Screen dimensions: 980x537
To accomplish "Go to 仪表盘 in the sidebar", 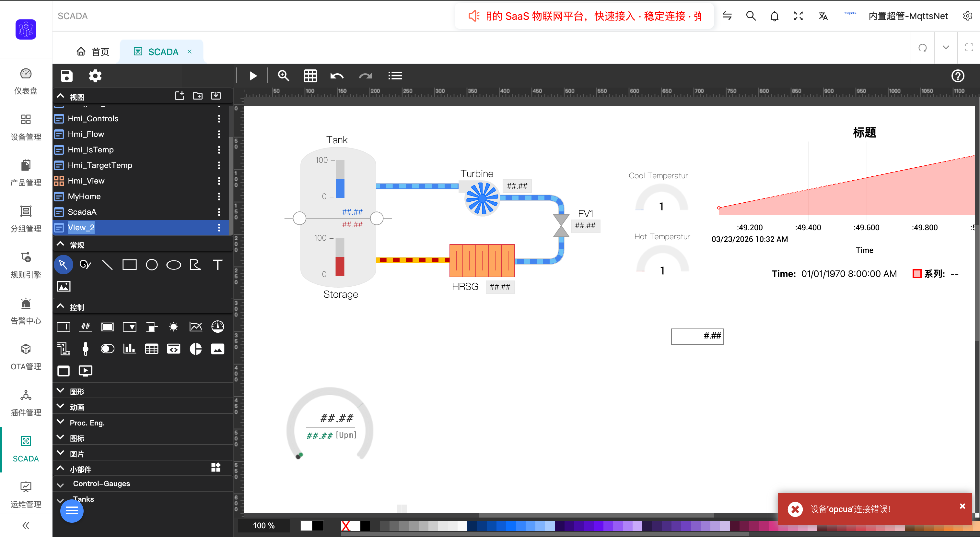I will pos(26,81).
